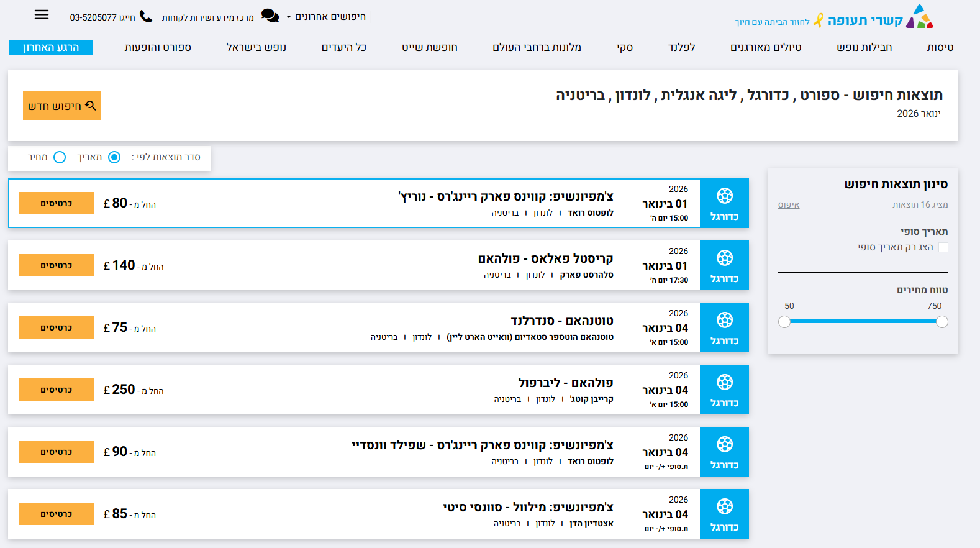Click כרטיסים for מילוול - סוונסי סיטי
The height and width of the screenshot is (548, 980).
tap(57, 514)
